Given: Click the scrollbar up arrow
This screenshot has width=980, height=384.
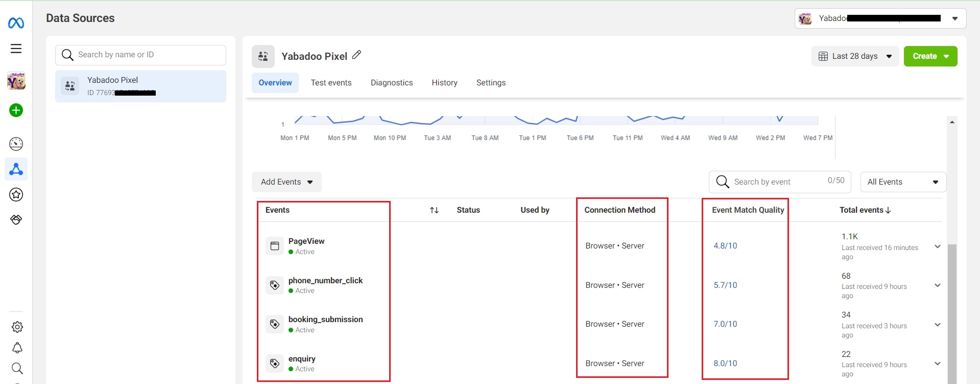Looking at the screenshot, I should (x=952, y=122).
